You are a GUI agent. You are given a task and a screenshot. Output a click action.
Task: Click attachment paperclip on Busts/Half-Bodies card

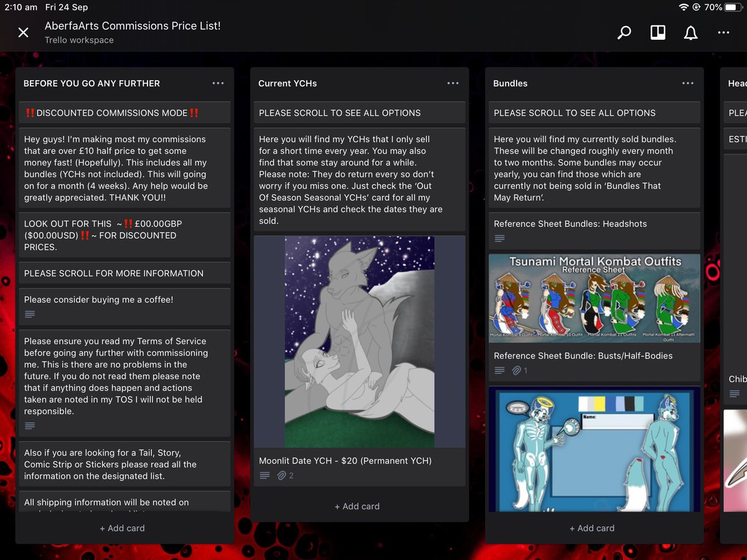517,370
